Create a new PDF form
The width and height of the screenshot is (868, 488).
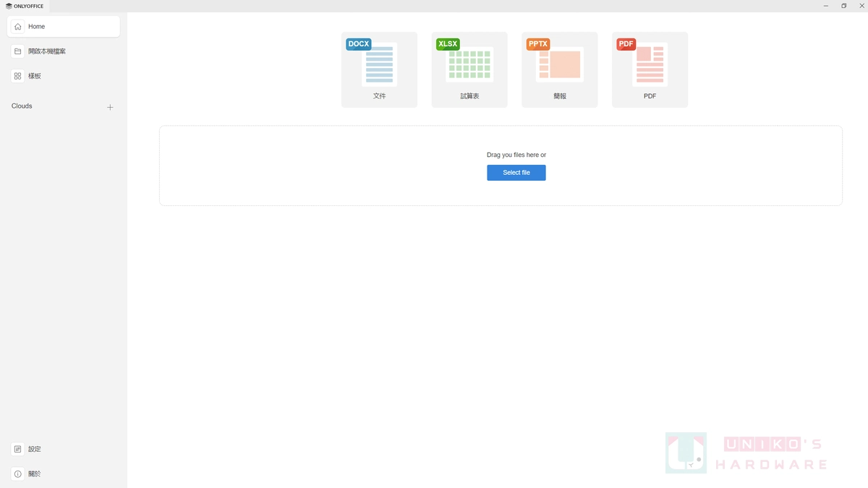[650, 69]
